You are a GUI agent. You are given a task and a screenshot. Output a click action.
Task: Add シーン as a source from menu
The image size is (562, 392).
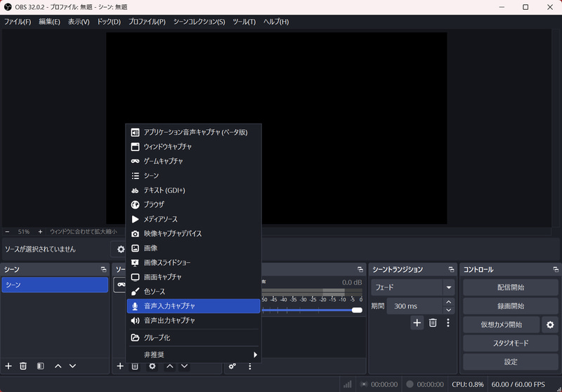pyautogui.click(x=194, y=176)
